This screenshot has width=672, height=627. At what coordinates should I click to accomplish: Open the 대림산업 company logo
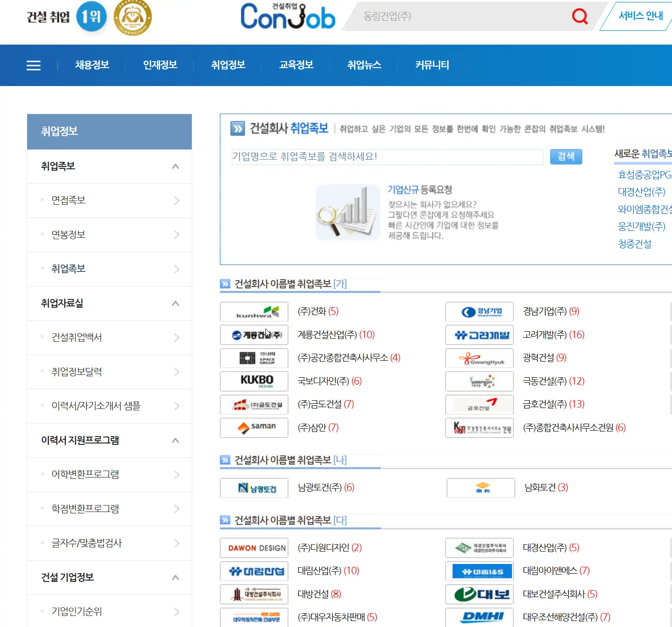(254, 571)
